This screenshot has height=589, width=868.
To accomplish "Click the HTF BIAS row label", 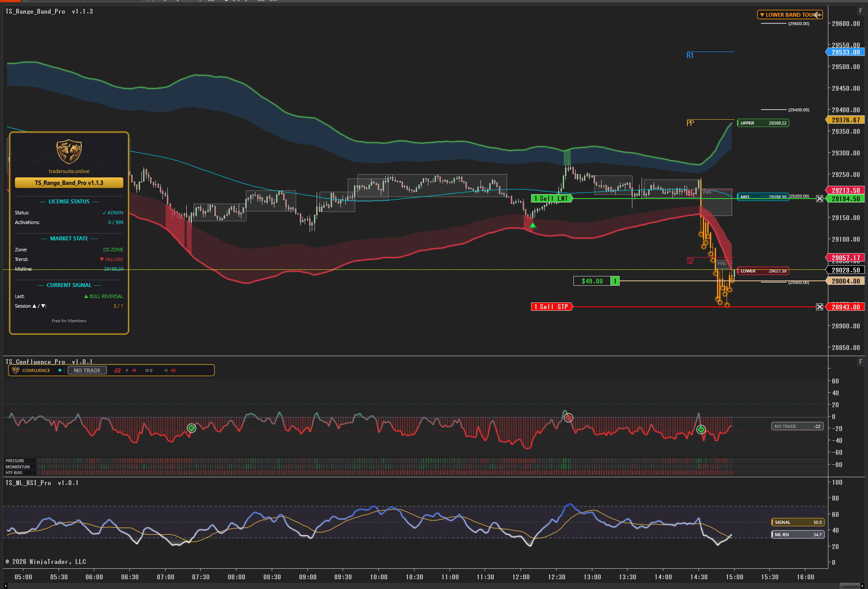I will (14, 473).
